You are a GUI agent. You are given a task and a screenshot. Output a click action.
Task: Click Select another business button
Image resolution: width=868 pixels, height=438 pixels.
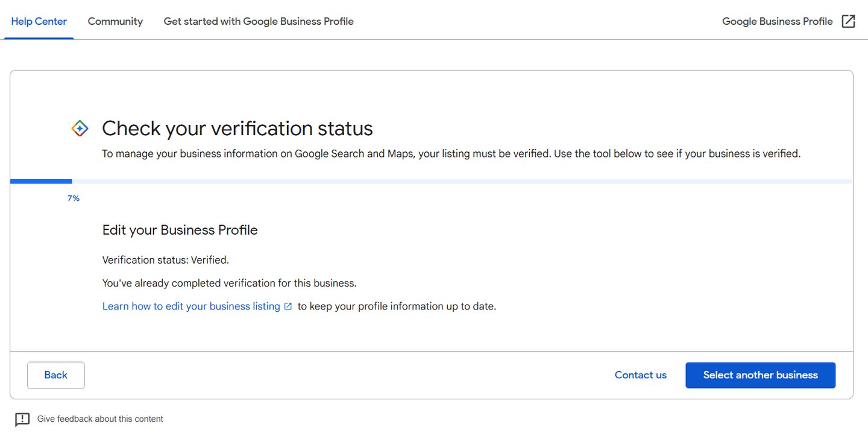pos(760,375)
